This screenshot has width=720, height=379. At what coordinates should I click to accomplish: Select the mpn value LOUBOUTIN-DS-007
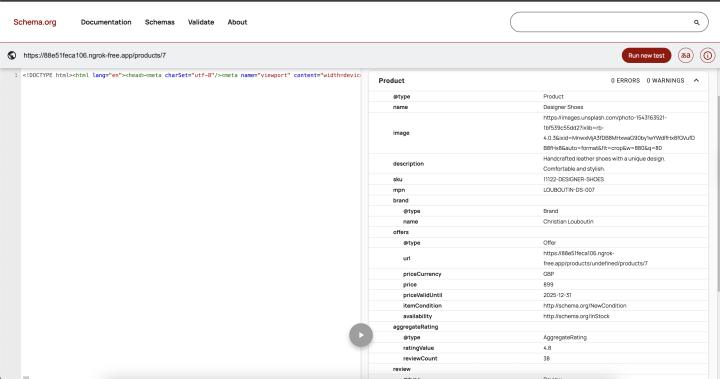coord(569,190)
